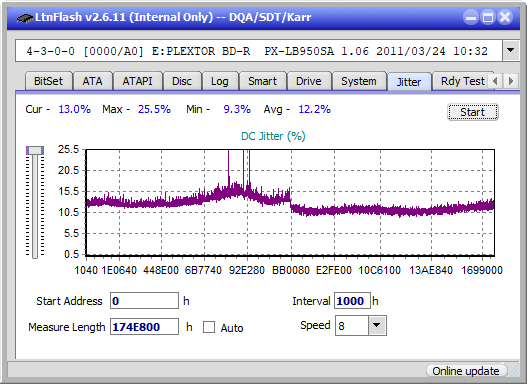
Task: Open the Disc tab
Action: tap(182, 81)
